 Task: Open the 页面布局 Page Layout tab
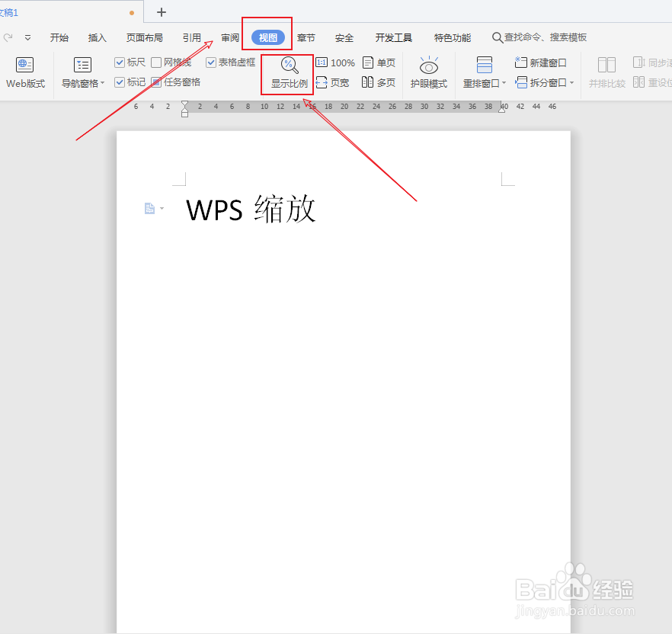pos(145,38)
